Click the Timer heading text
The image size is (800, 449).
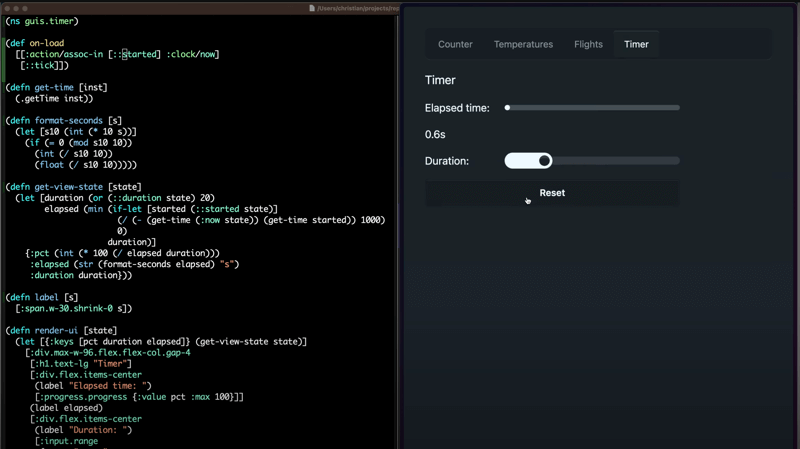click(x=440, y=80)
